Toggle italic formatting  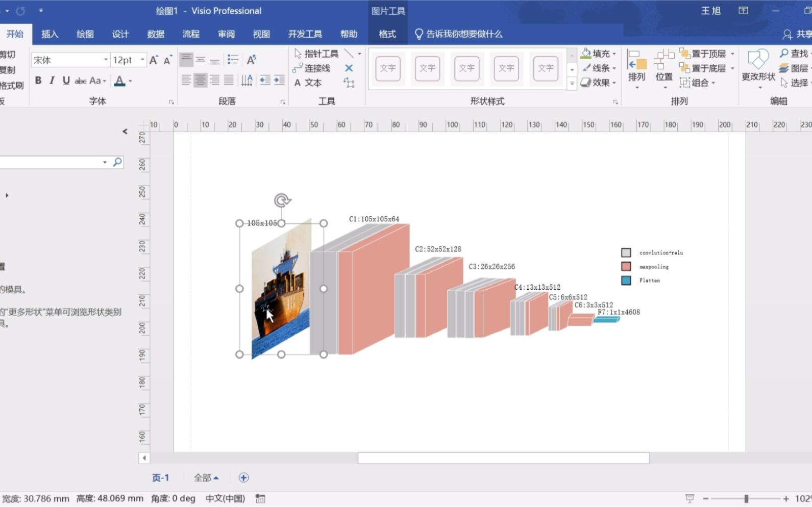(x=52, y=81)
